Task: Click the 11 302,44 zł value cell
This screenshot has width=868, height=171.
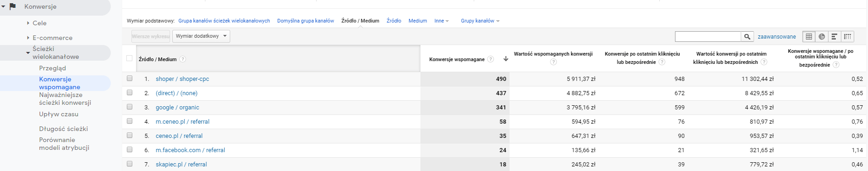Action: pos(757,79)
